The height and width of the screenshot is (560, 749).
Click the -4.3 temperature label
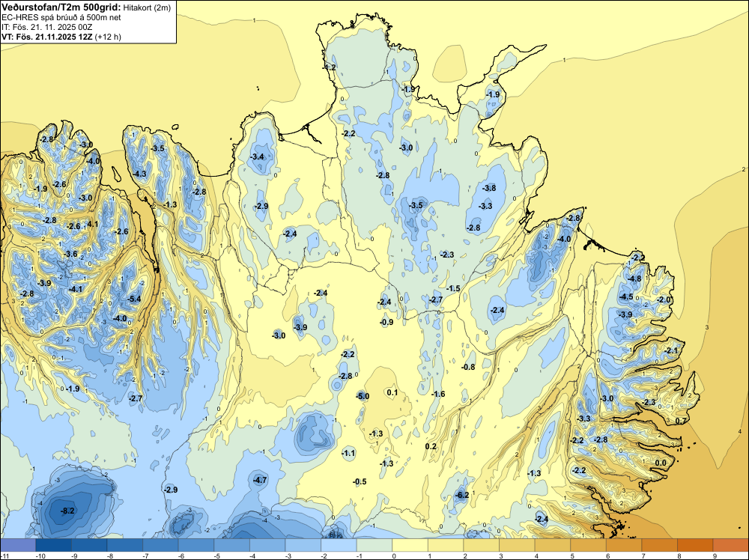pyautogui.click(x=139, y=174)
